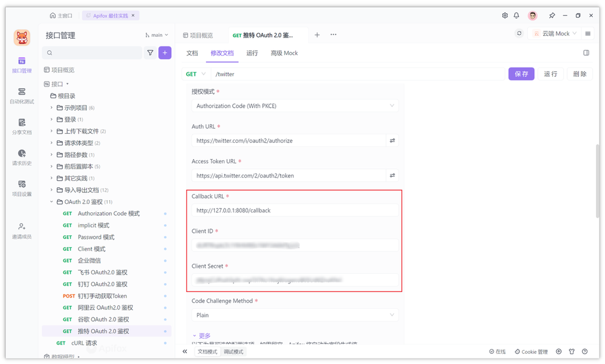Click the 保存 button
Image resolution: width=605 pixels, height=364 pixels.
523,73
